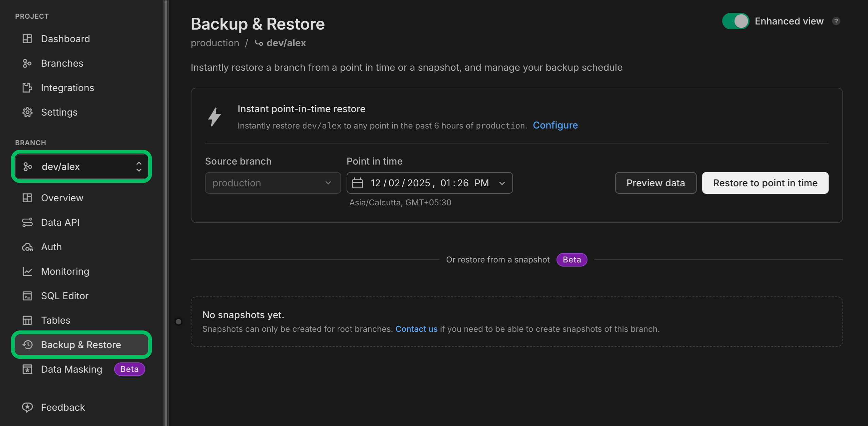Screen dimensions: 868x426
Task: Select the Auth cloud icon
Action: coord(27,247)
